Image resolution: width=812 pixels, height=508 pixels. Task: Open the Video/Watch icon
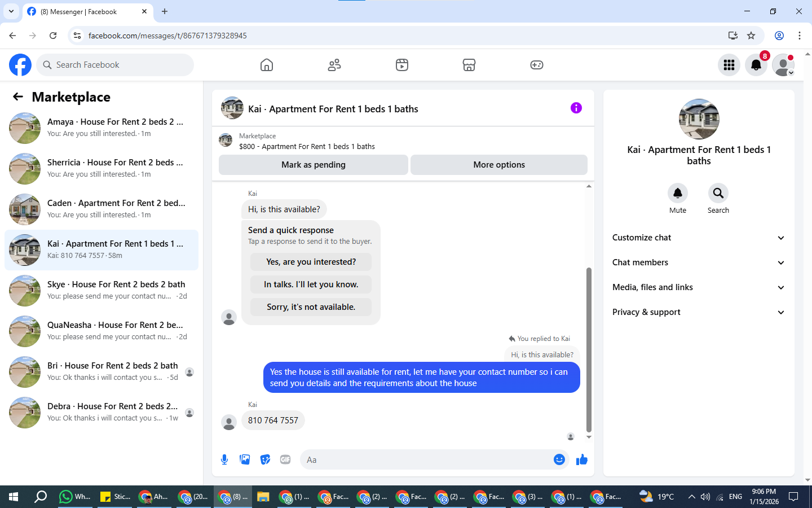pos(402,65)
